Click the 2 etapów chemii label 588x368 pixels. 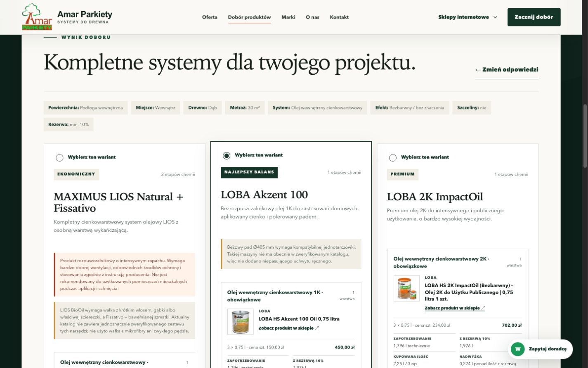pos(178,174)
